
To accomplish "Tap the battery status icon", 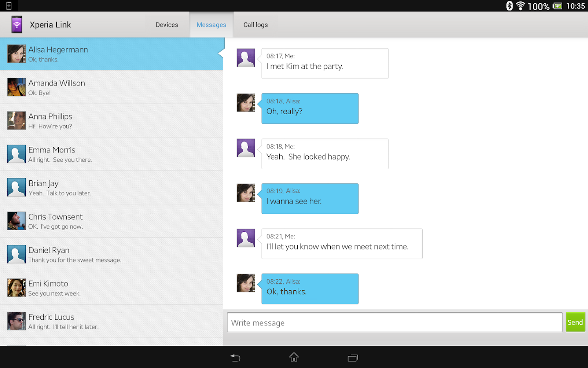I will click(x=557, y=6).
